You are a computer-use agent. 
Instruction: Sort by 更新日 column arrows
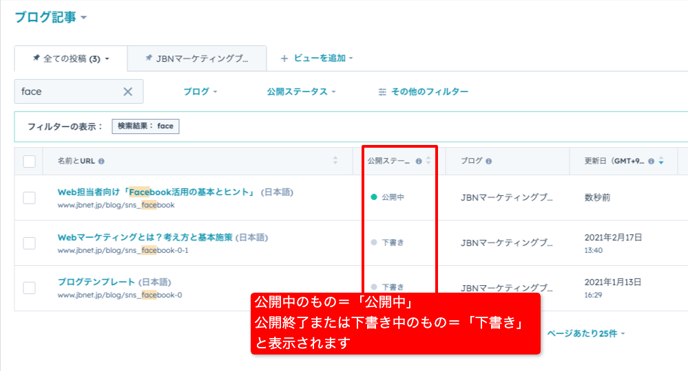pyautogui.click(x=661, y=161)
